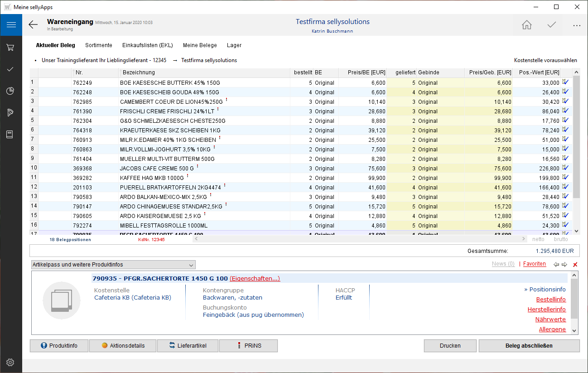This screenshot has width=588, height=373.
Task: Toggle check mark for JACOBS CAFE CREME row
Action: coord(565,168)
